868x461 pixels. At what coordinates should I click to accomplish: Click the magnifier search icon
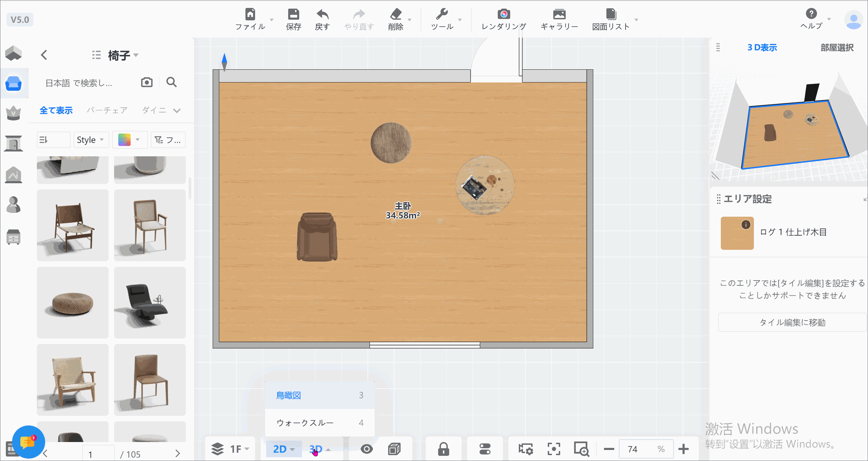[172, 82]
